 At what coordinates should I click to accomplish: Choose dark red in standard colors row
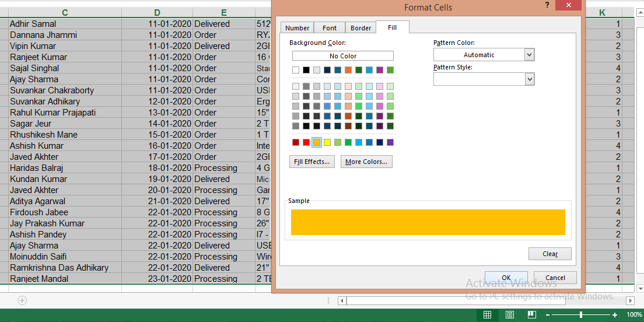(296, 142)
